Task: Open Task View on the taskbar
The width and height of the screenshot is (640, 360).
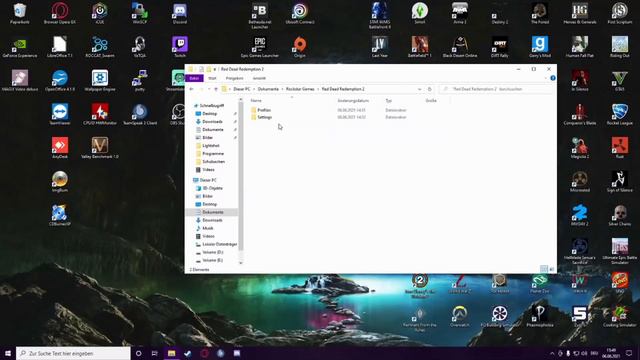Action: click(x=155, y=353)
